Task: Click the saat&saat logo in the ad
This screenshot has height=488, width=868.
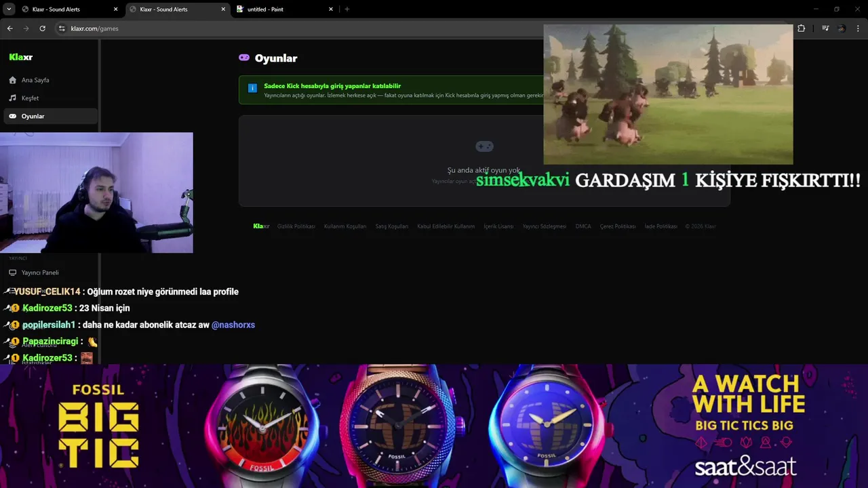Action: click(x=745, y=466)
